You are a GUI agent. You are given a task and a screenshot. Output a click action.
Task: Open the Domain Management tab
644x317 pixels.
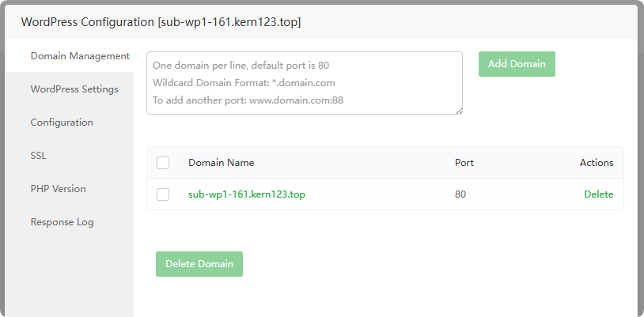79,56
